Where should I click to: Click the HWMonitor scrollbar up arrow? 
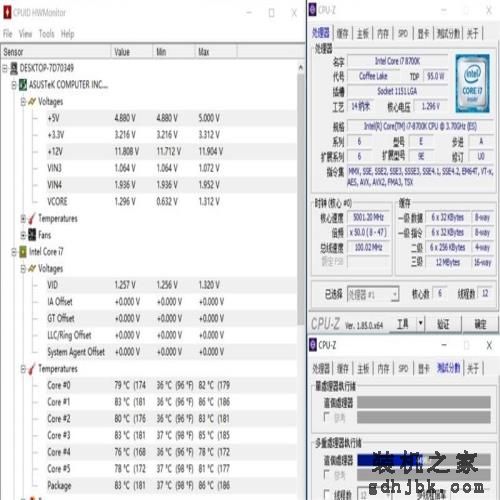pyautogui.click(x=300, y=68)
